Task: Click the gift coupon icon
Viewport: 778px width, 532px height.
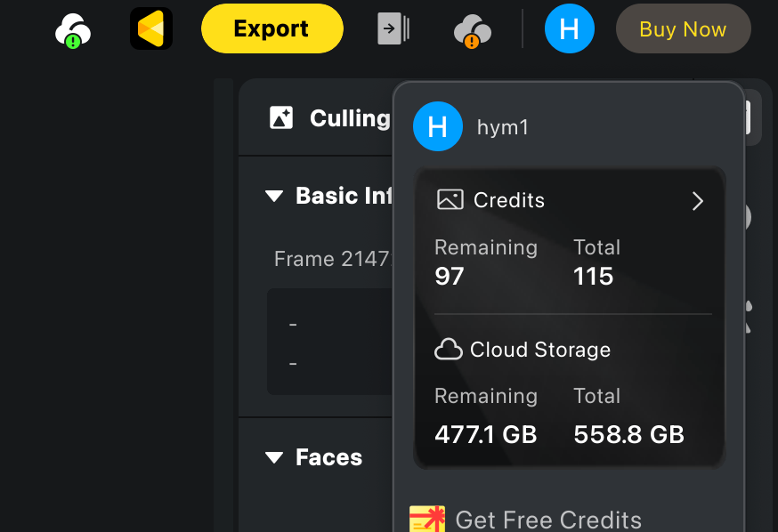Action: (x=426, y=520)
